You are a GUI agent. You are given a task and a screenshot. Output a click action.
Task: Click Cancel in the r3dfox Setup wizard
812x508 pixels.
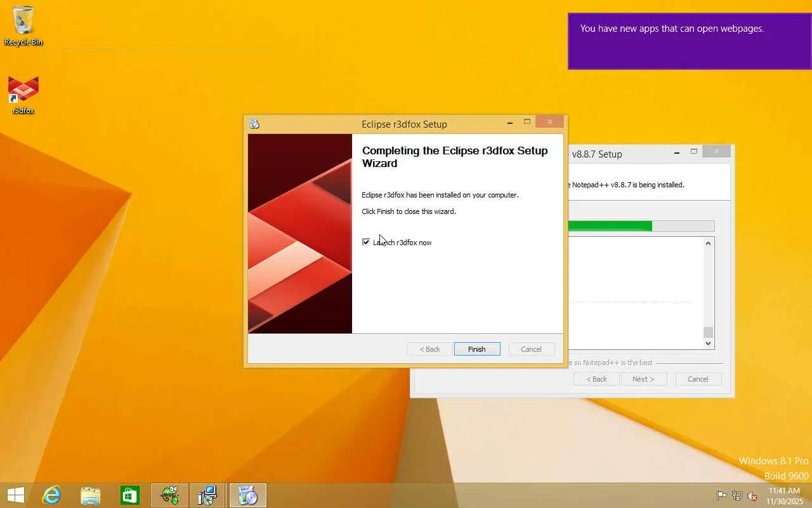click(x=531, y=349)
